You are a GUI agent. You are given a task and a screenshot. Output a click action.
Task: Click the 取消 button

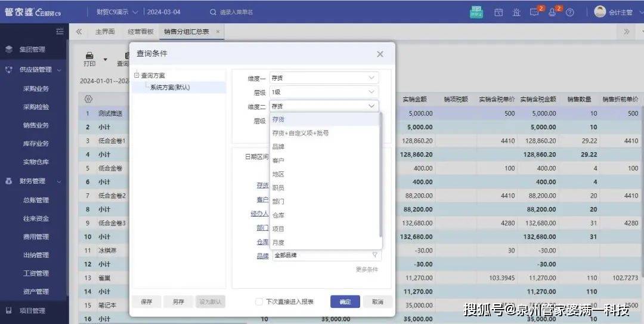(x=378, y=302)
